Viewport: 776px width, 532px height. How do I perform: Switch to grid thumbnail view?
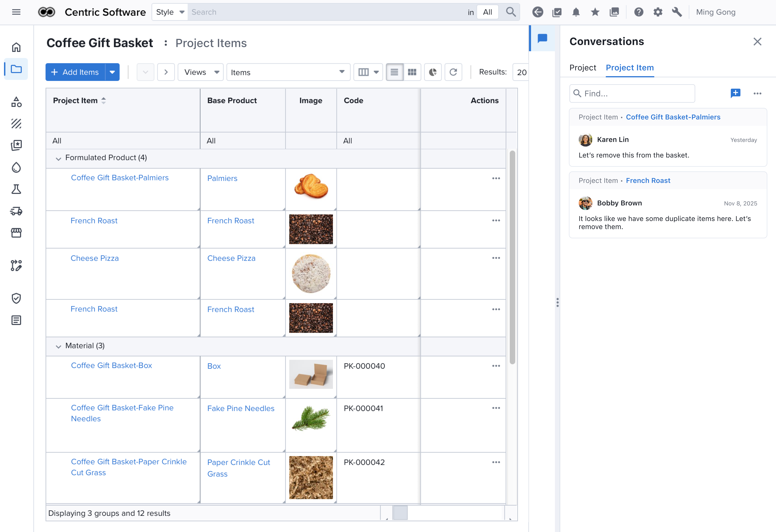point(412,72)
